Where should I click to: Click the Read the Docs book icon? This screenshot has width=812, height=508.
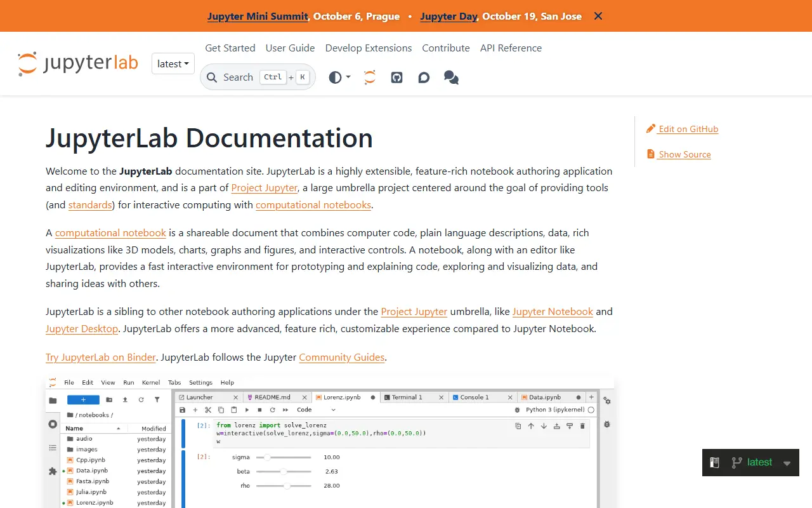click(714, 463)
